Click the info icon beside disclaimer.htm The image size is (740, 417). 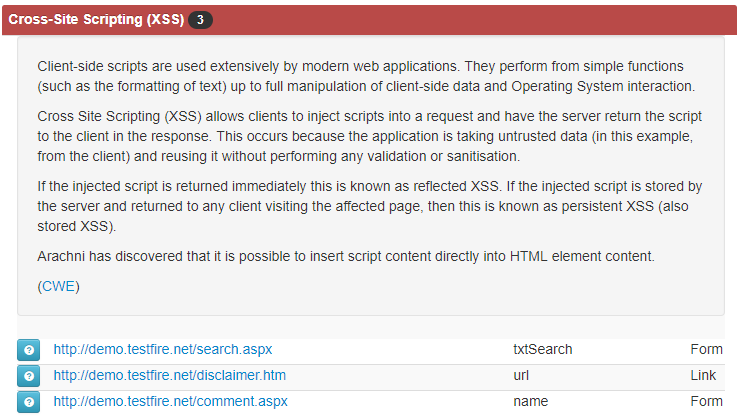coord(28,376)
